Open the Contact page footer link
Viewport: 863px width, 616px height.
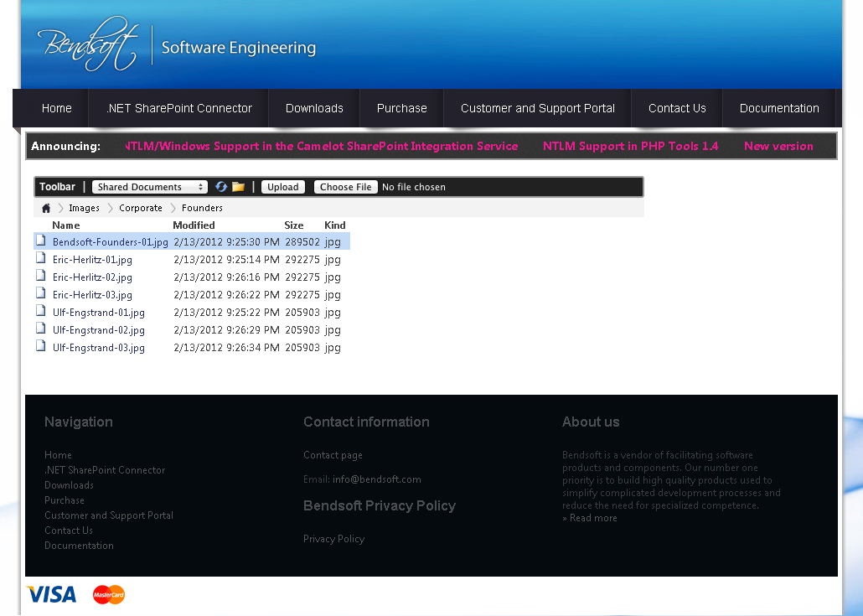click(333, 455)
